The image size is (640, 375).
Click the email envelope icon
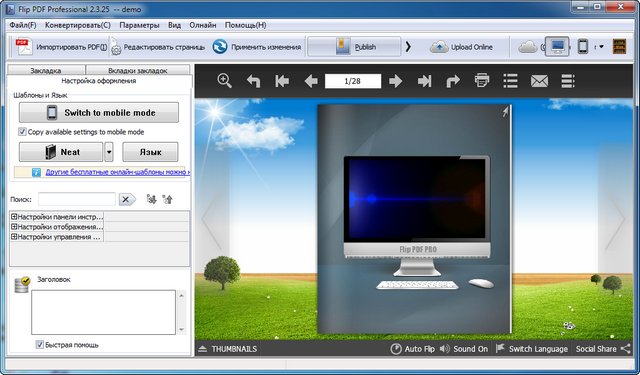(539, 81)
